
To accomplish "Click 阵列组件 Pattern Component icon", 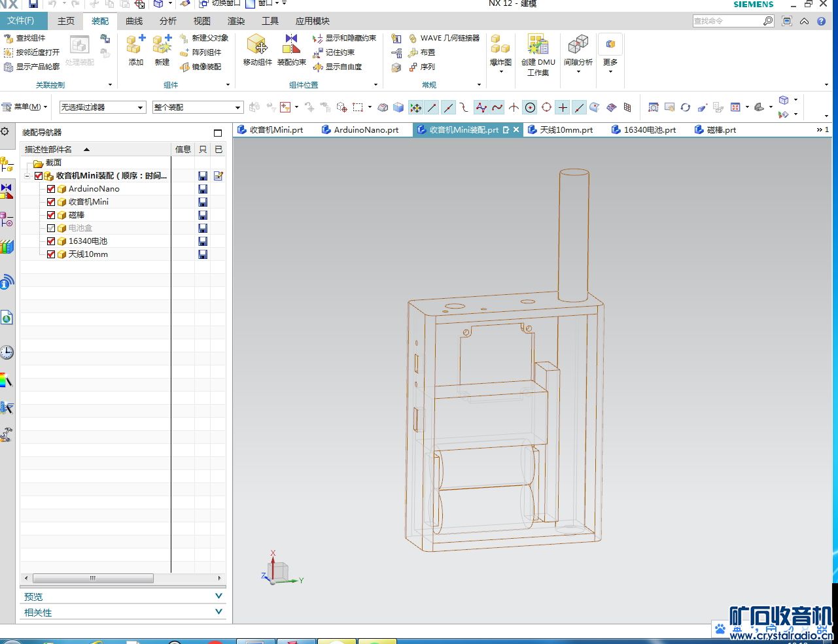I will [x=184, y=52].
